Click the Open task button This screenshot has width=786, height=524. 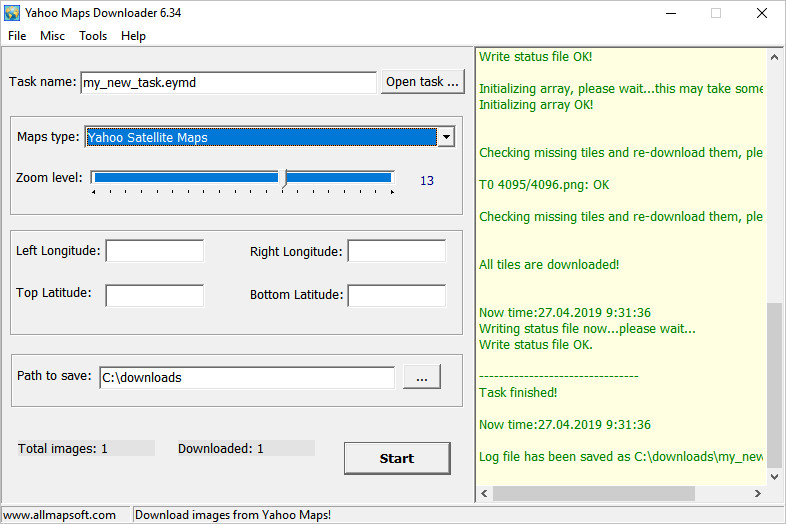tap(423, 82)
